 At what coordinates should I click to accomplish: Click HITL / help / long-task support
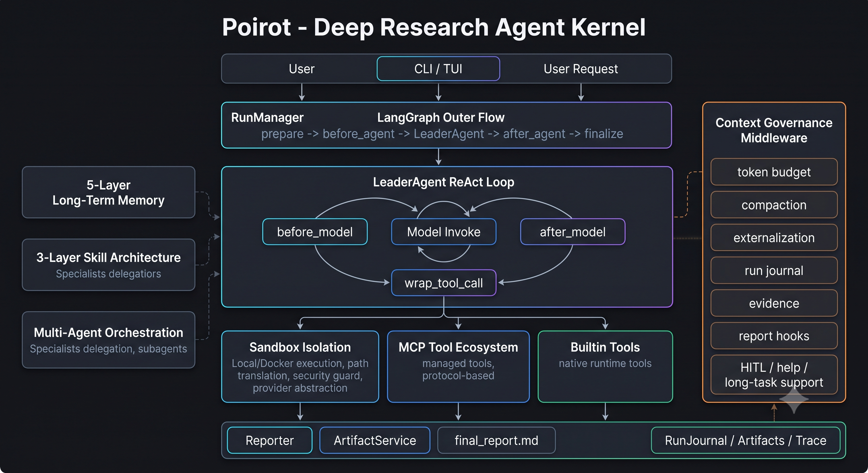tap(774, 375)
